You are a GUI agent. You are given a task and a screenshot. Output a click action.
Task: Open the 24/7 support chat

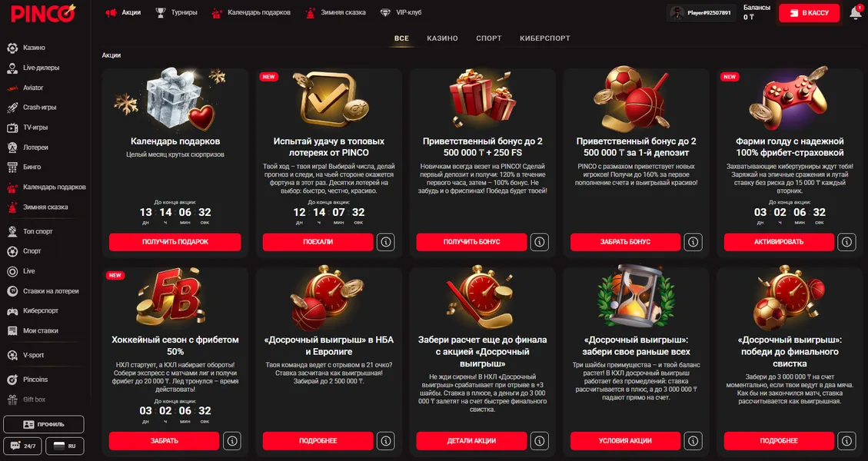tap(23, 446)
